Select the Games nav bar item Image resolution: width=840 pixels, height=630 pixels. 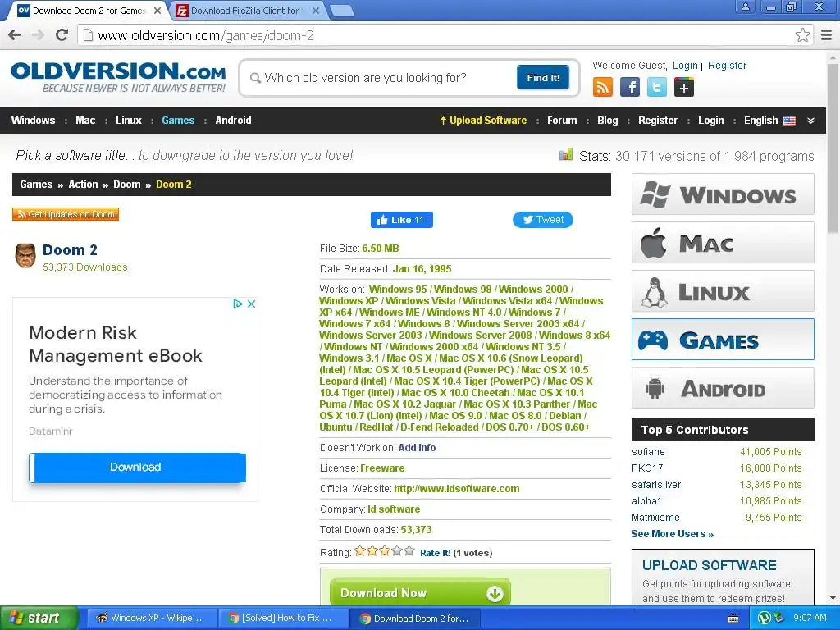click(x=178, y=121)
